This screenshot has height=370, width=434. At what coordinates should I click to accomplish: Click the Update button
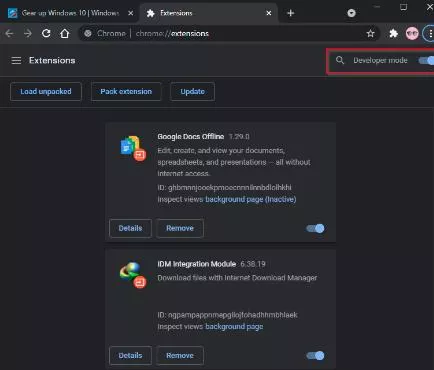coord(192,91)
